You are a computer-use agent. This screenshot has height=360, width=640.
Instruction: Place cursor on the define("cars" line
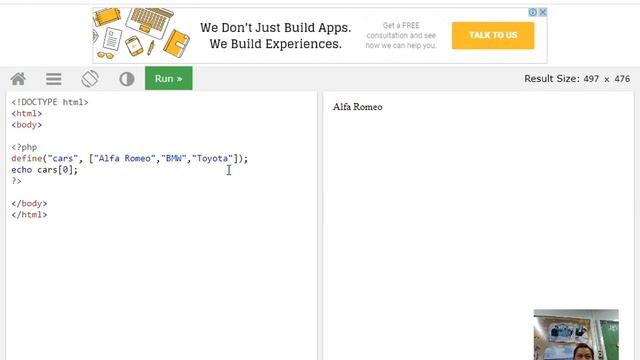tap(129, 158)
